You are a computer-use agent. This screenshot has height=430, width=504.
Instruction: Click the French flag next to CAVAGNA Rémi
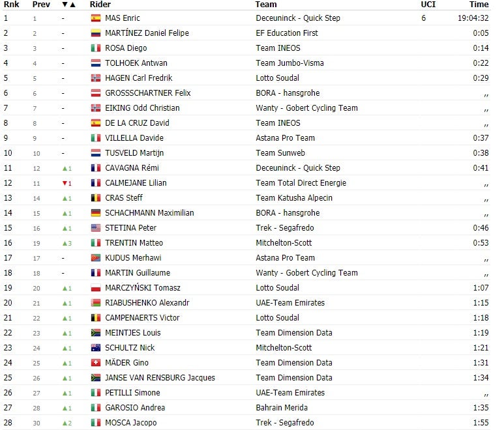(95, 168)
